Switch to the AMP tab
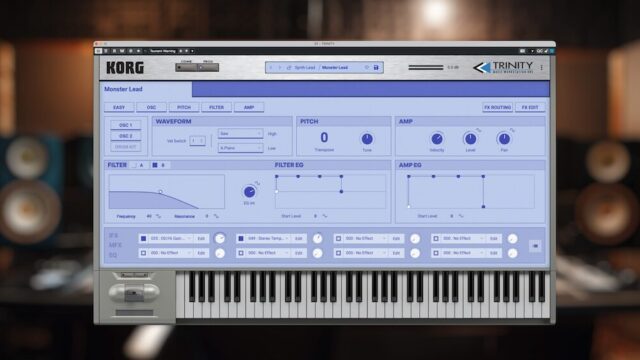Viewport: 640px width, 360px height. 249,107
